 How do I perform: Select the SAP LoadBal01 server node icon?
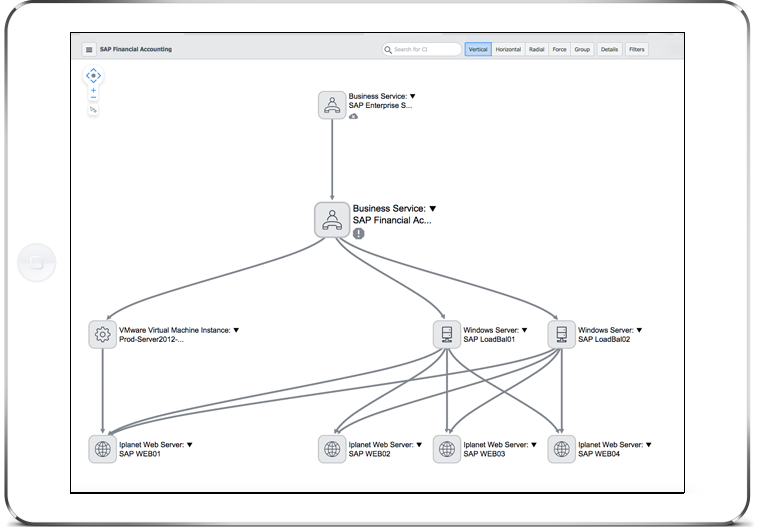pos(447,335)
